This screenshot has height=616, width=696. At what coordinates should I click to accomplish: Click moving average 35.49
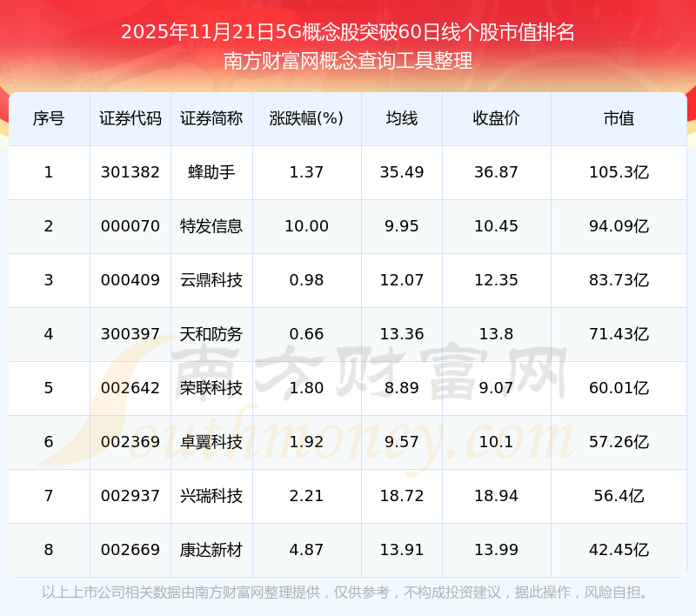[x=402, y=172]
